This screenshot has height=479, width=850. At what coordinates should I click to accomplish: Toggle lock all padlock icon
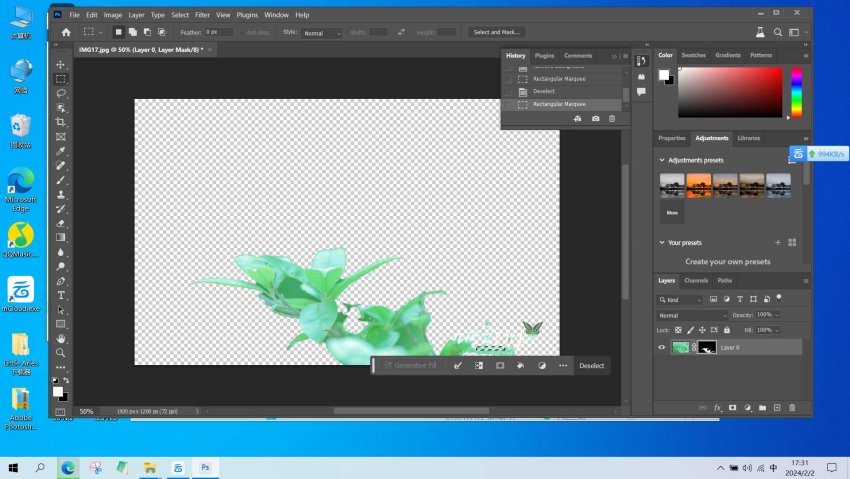coord(727,330)
